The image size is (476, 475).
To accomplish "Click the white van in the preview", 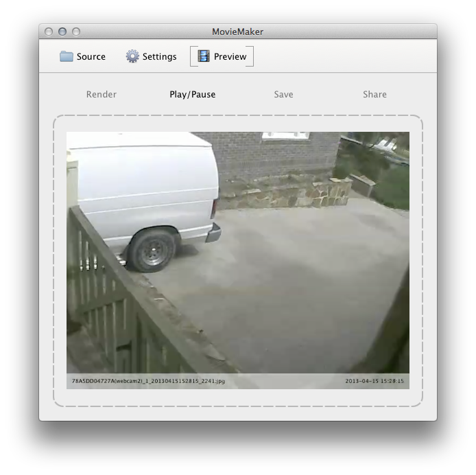I will click(x=143, y=194).
